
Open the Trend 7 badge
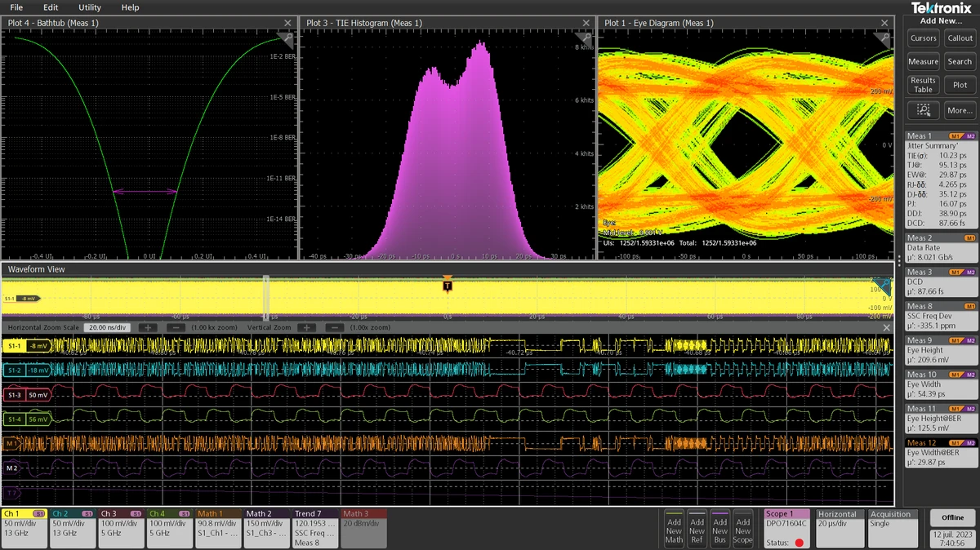pyautogui.click(x=315, y=528)
